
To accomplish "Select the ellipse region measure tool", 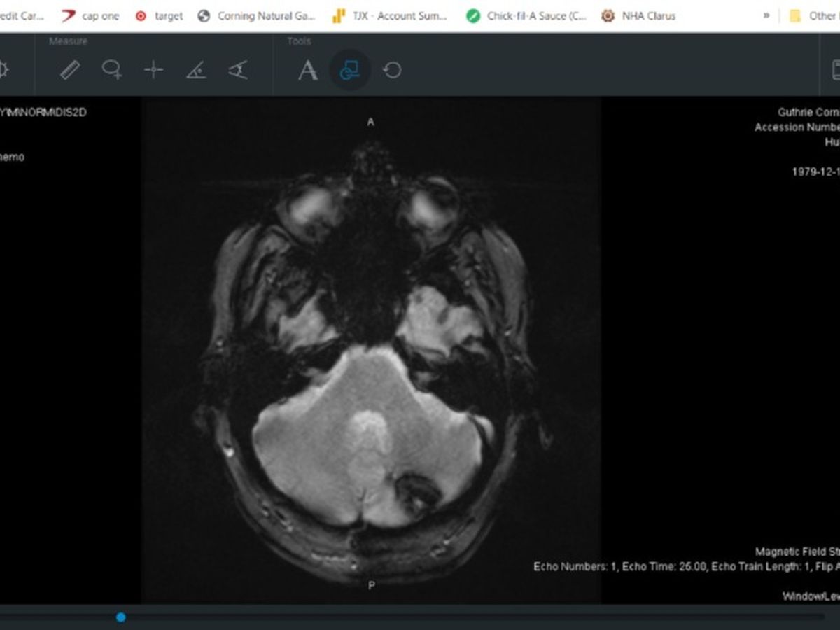I will tap(112, 70).
